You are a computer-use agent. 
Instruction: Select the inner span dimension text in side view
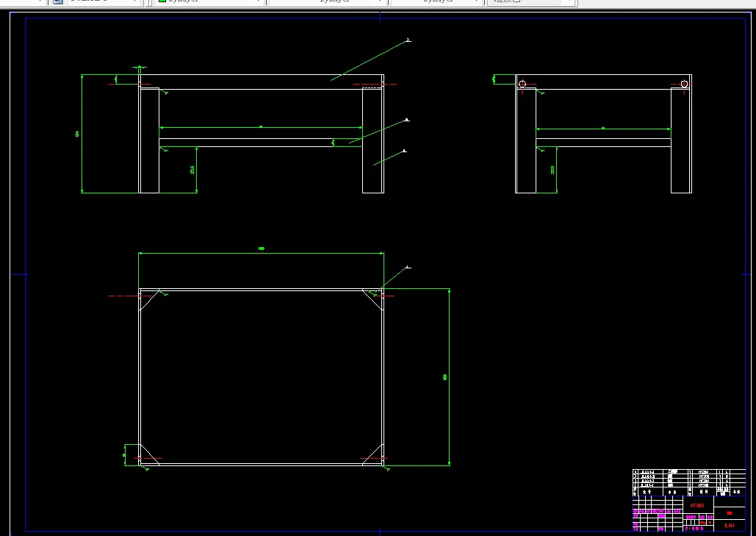(x=603, y=128)
